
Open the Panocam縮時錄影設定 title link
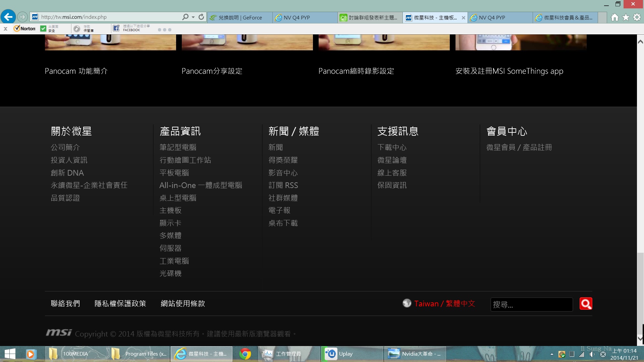[x=356, y=71]
